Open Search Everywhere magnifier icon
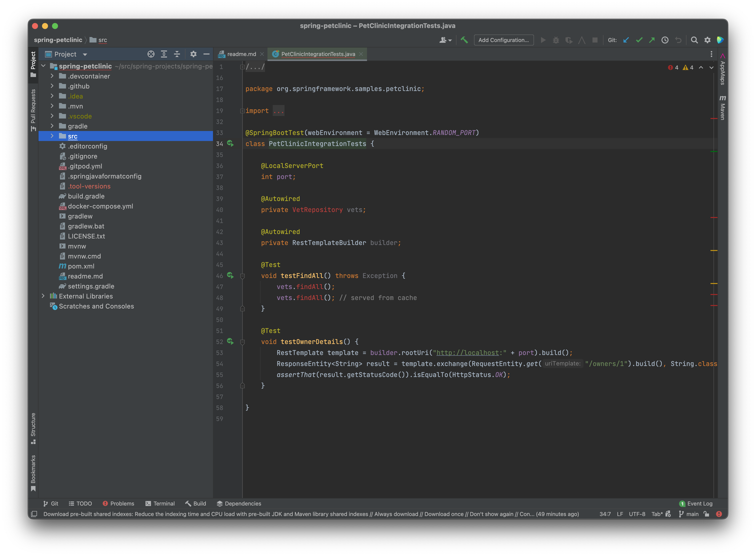The width and height of the screenshot is (756, 556). tap(694, 40)
